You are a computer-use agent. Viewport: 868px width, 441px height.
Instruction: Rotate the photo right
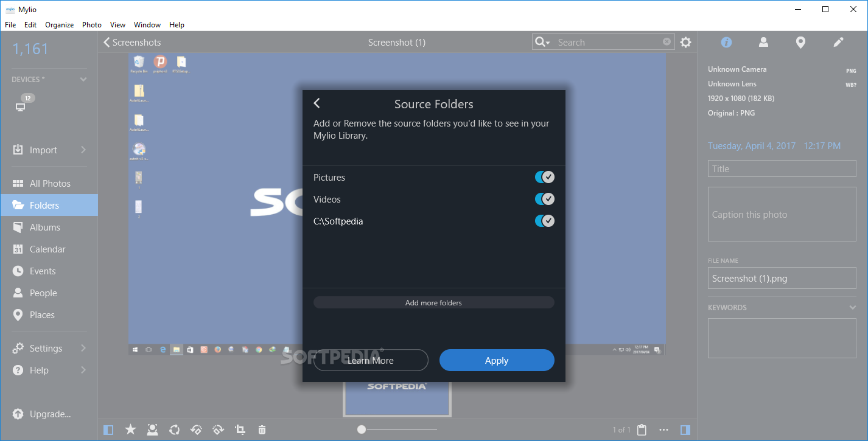[x=218, y=430]
